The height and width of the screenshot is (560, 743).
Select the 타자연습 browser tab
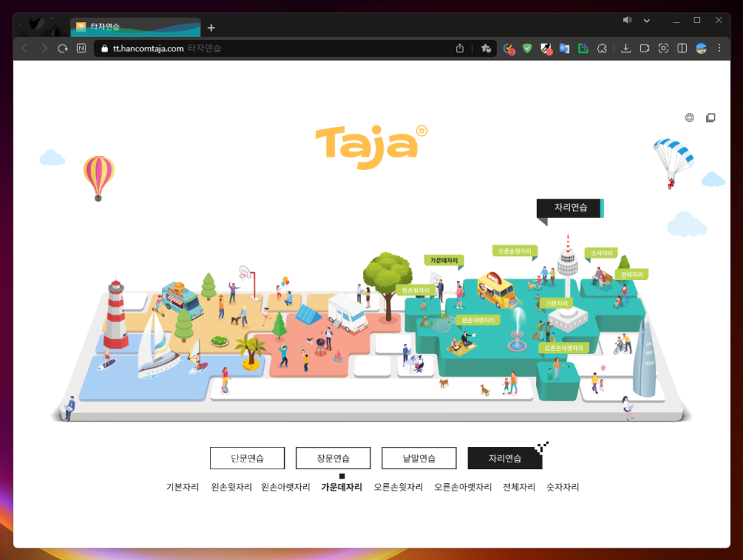coord(135,27)
